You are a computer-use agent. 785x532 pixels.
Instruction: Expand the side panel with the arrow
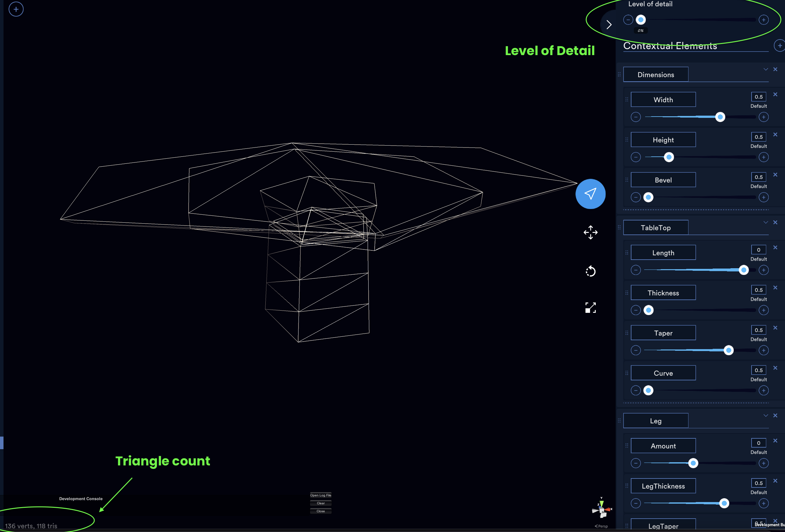click(x=609, y=24)
